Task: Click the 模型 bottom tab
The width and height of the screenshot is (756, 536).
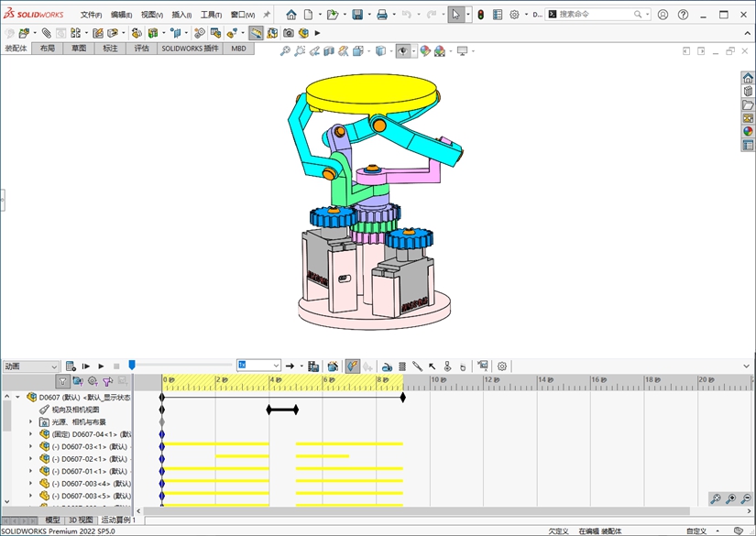Action: 52,520
